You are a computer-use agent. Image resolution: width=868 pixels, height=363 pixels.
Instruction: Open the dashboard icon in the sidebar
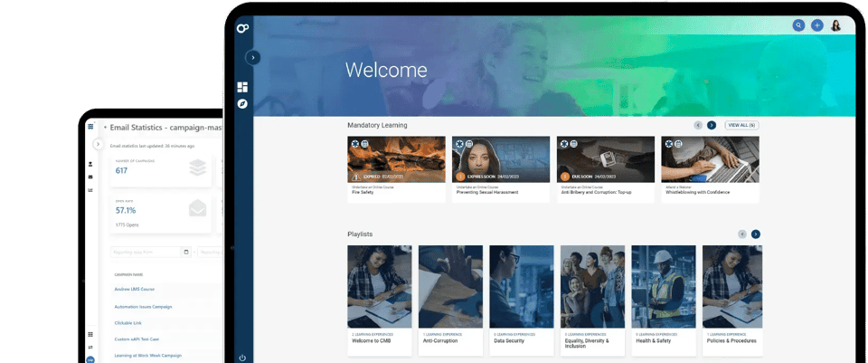click(242, 87)
